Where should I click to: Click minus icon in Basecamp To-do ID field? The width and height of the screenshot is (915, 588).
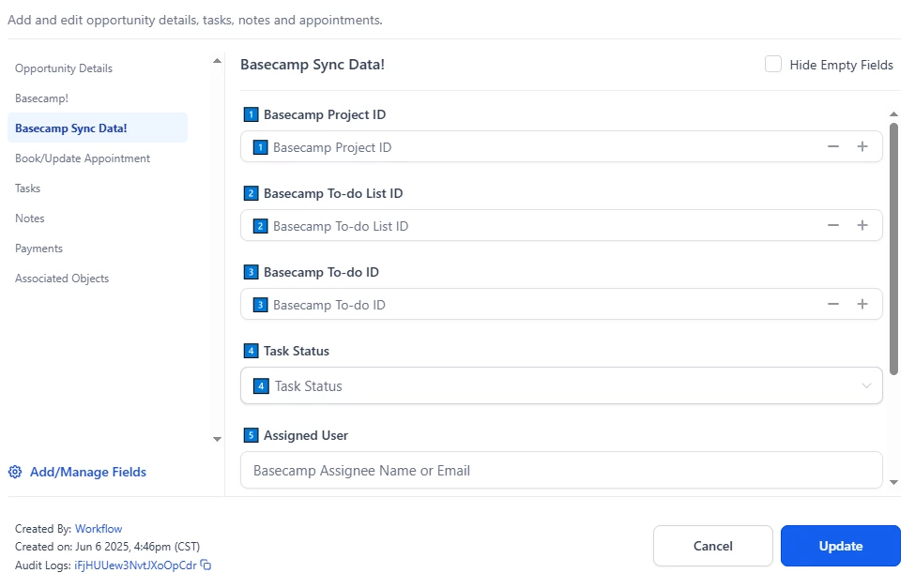[833, 304]
